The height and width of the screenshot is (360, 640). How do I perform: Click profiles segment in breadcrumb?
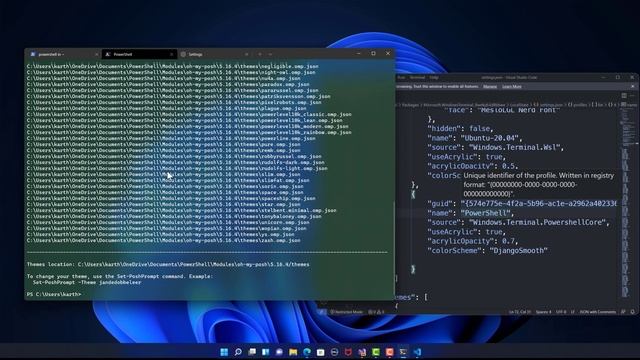click(x=579, y=105)
